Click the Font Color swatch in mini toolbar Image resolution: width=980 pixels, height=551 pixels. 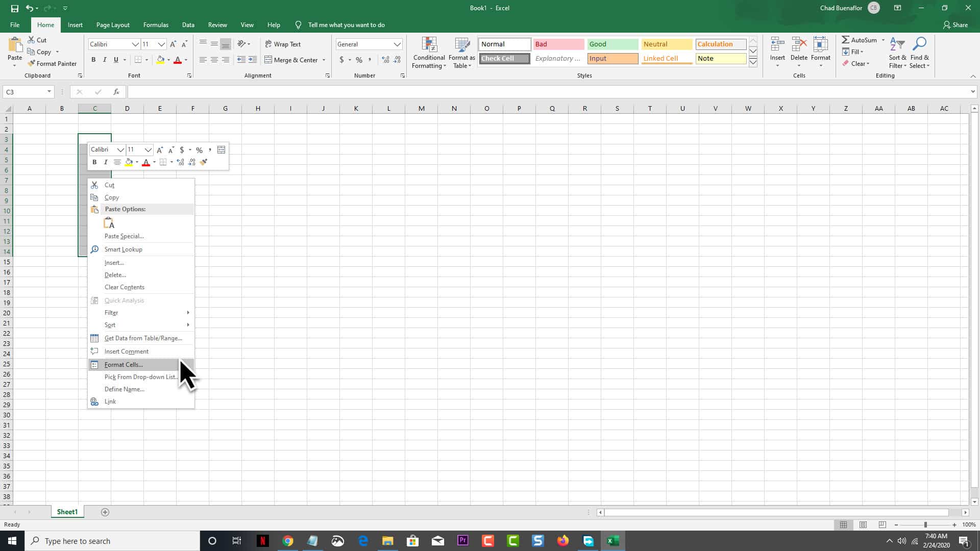point(145,161)
